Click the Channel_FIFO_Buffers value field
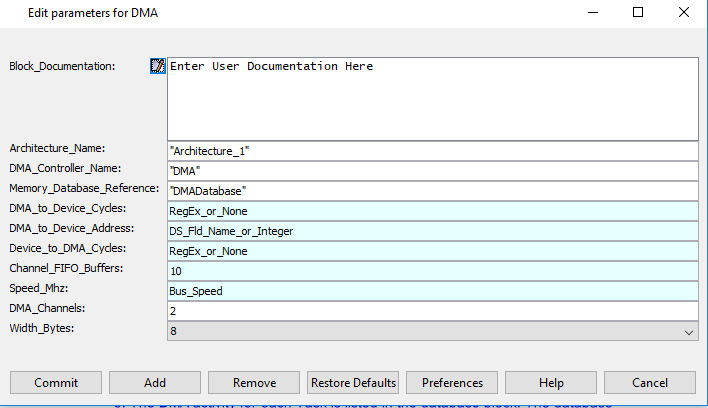The height and width of the screenshot is (408, 708). (x=432, y=271)
